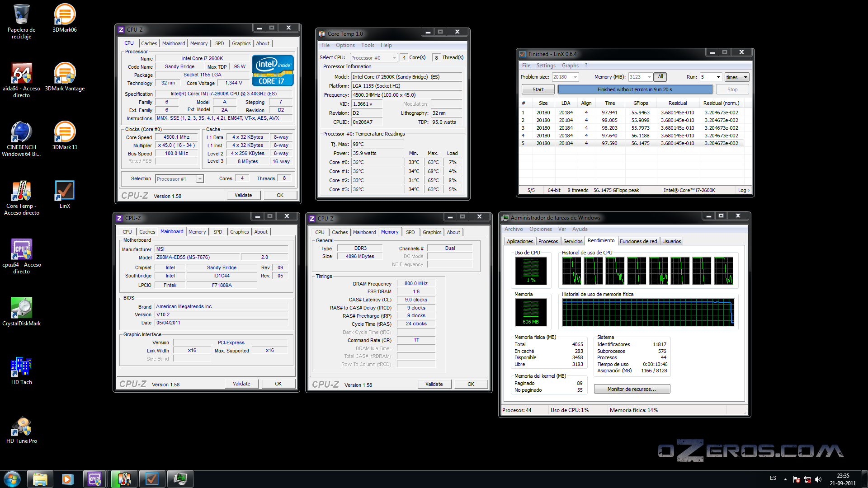This screenshot has width=868, height=488.
Task: Launch the aida64 desktop shortcut
Action: coord(21,80)
